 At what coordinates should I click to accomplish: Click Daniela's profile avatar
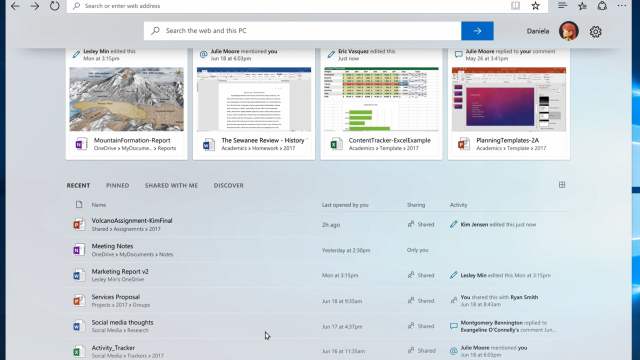[569, 31]
